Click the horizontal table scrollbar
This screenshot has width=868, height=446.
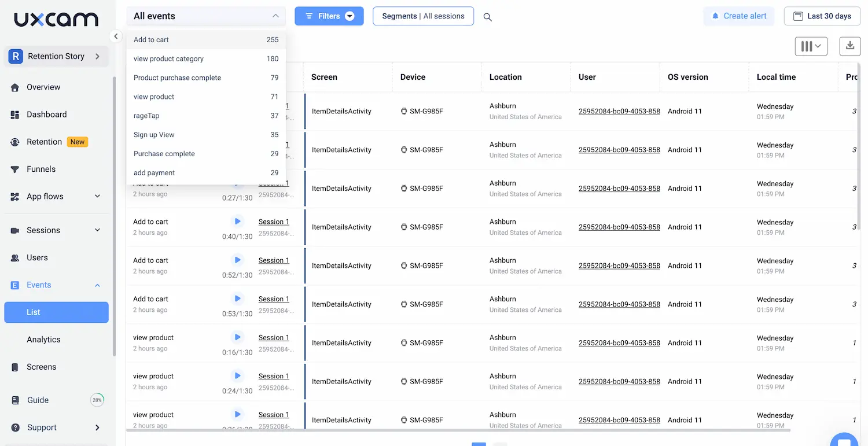458,430
